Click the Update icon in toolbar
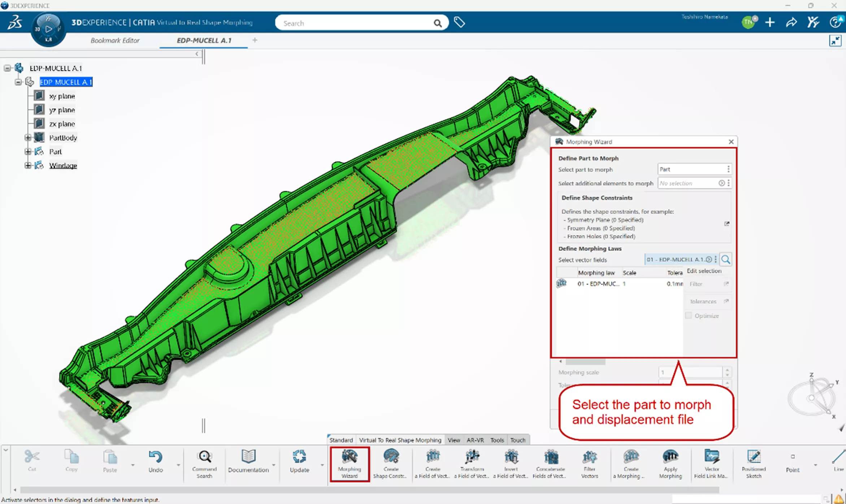This screenshot has height=504, width=846. 299,461
